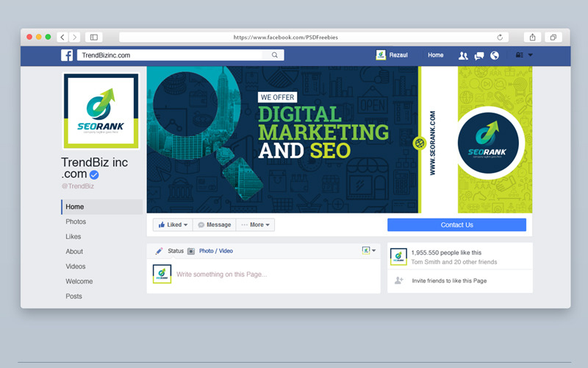Click the Safari address bar URL
The width and height of the screenshot is (588, 368).
point(285,38)
